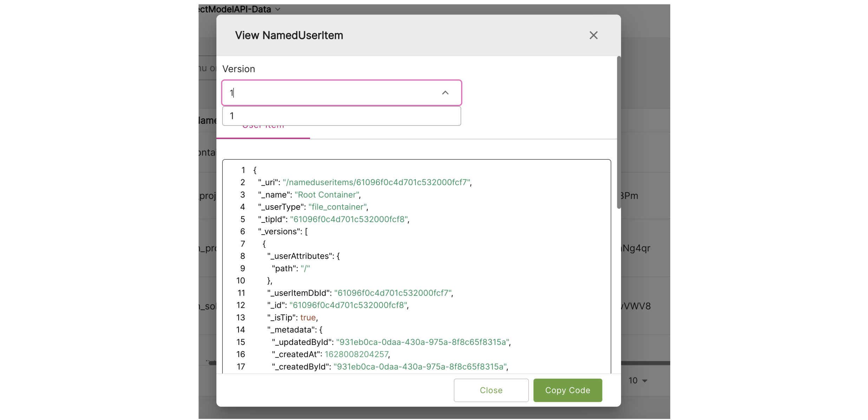Click the "Root Container" name string
The image size is (868, 420).
tap(327, 195)
